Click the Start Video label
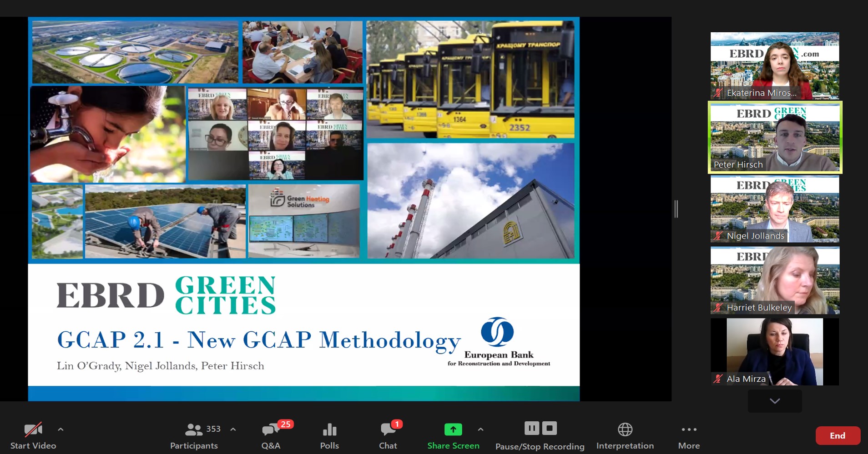 click(x=33, y=446)
